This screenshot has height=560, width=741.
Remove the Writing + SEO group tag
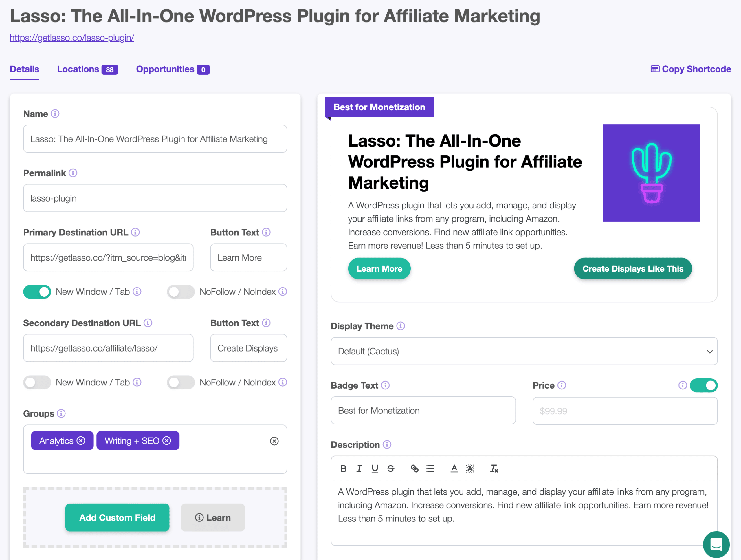click(167, 440)
